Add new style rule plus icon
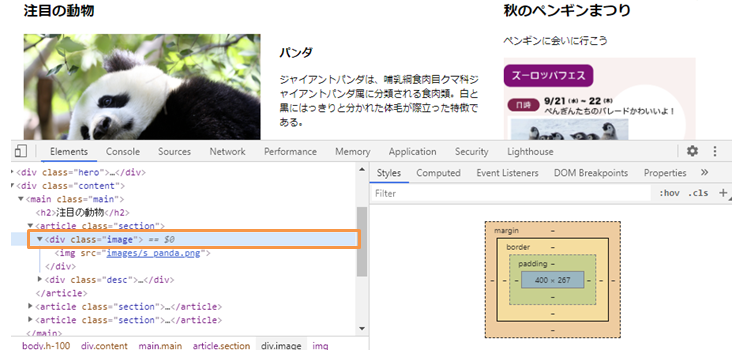The height and width of the screenshot is (363, 738). [723, 193]
